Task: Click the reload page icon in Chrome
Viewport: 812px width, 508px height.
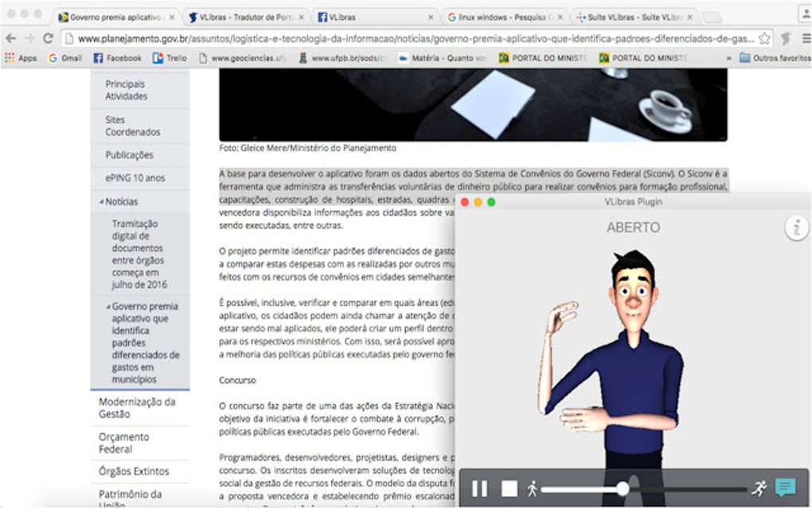Action: point(48,38)
